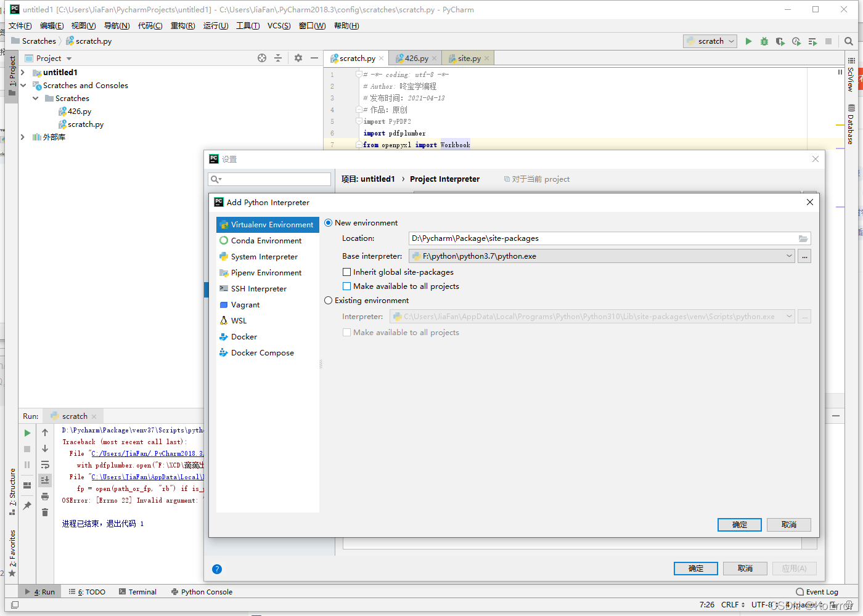Collapse all in Project panel
Screen dimensions: 863x616
click(x=278, y=58)
